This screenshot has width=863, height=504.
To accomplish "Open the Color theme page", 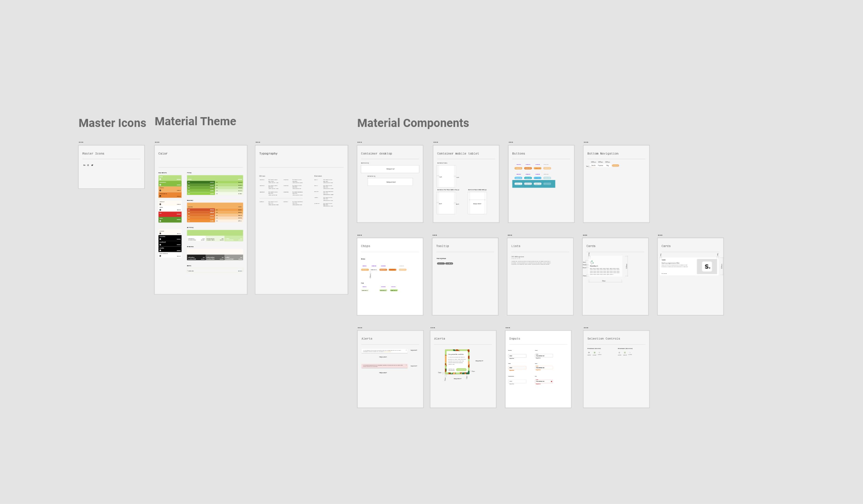I will 200,219.
